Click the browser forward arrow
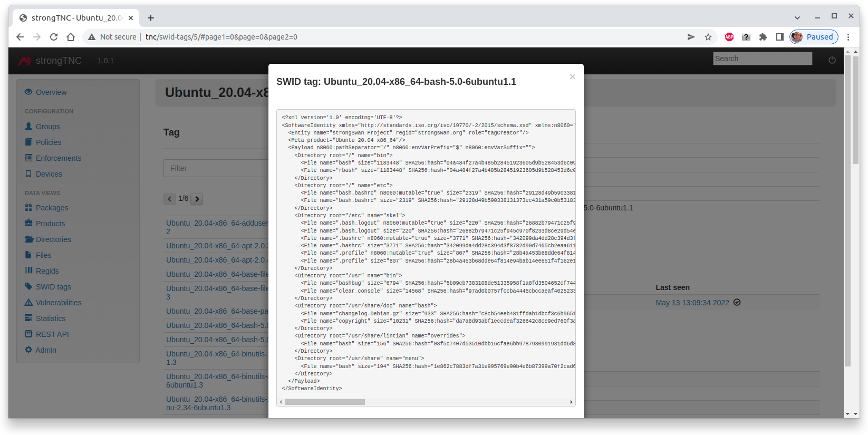The height and width of the screenshot is (435, 868). 37,37
